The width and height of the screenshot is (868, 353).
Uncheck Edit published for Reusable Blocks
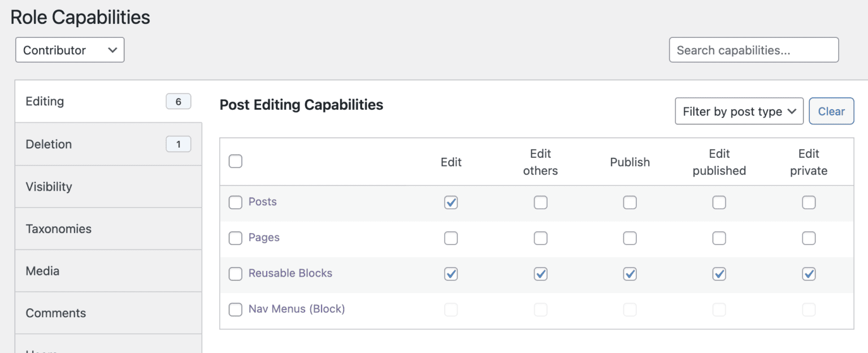(x=719, y=274)
